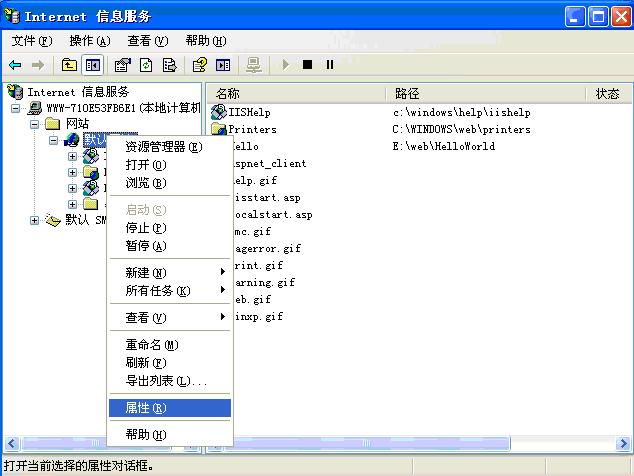This screenshot has width=634, height=476.
Task: Click the right pane horizontal scrollbar thumb
Action: [x=366, y=444]
